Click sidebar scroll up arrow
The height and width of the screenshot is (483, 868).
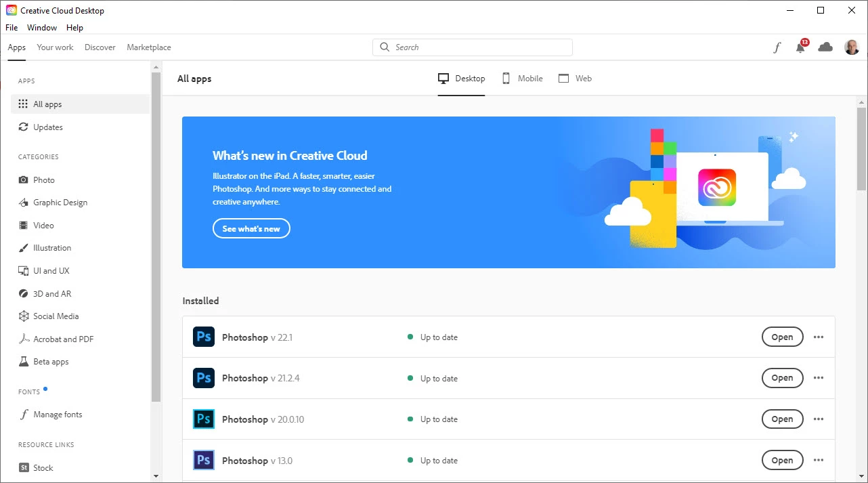(156, 66)
